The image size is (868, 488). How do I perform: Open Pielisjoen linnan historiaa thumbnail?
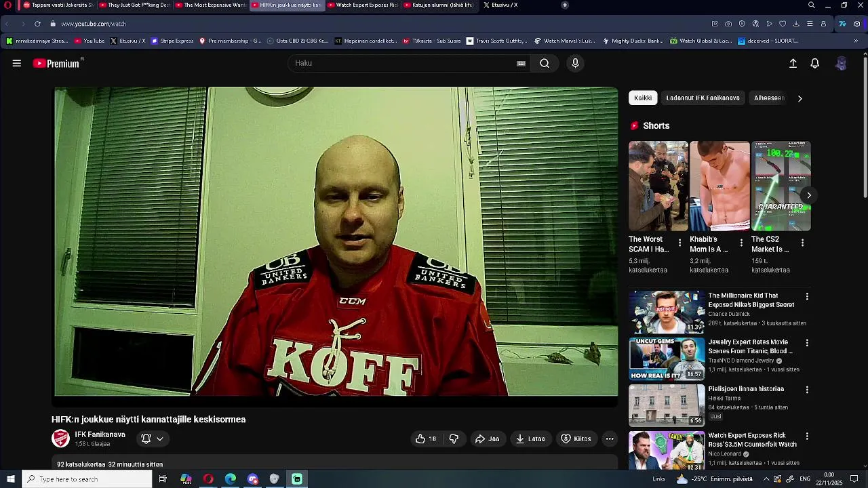pos(667,405)
